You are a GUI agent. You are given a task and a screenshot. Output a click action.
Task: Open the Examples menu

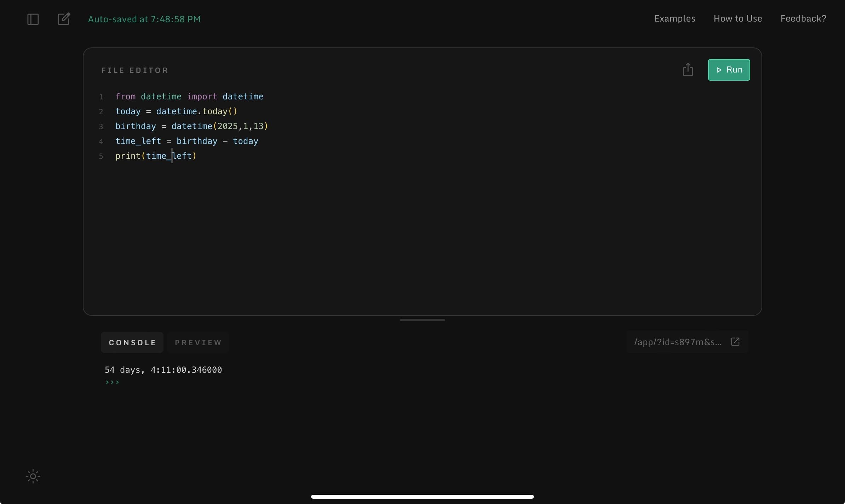pyautogui.click(x=674, y=18)
